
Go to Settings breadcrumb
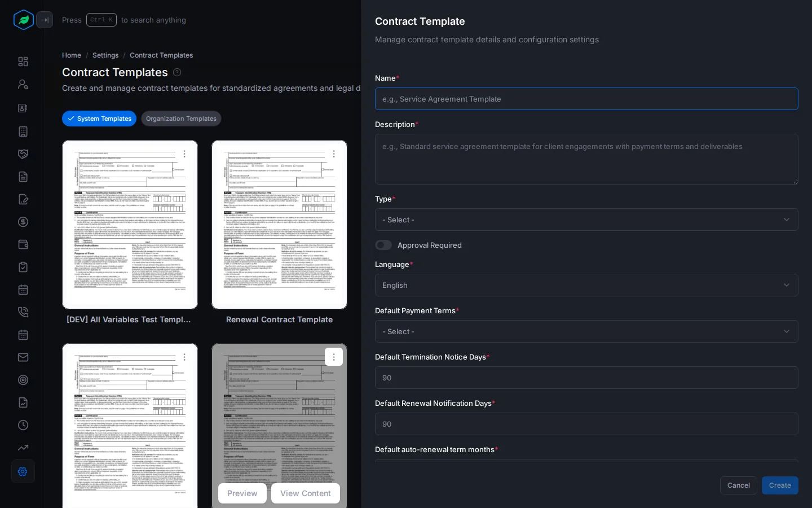[x=105, y=55]
